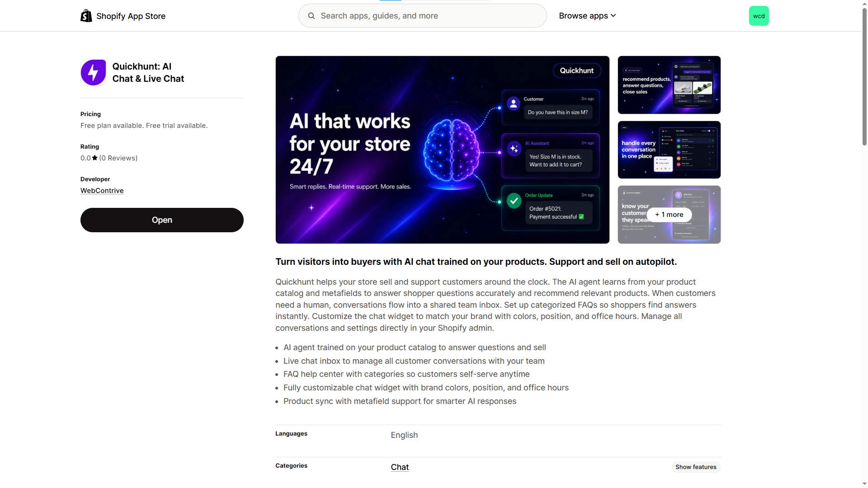The image size is (868, 488).
Task: Click the English language value
Action: pyautogui.click(x=404, y=435)
